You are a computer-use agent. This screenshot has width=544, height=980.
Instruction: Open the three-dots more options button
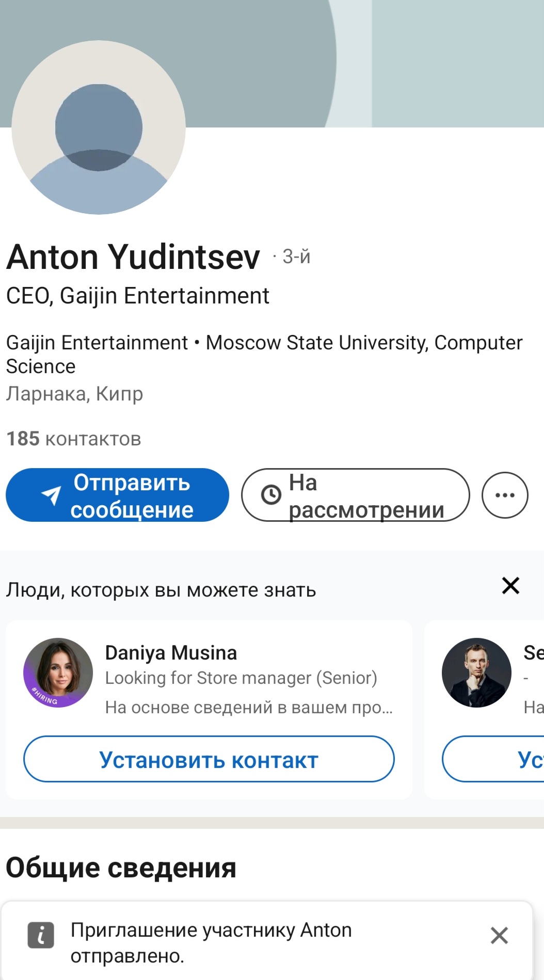point(504,495)
